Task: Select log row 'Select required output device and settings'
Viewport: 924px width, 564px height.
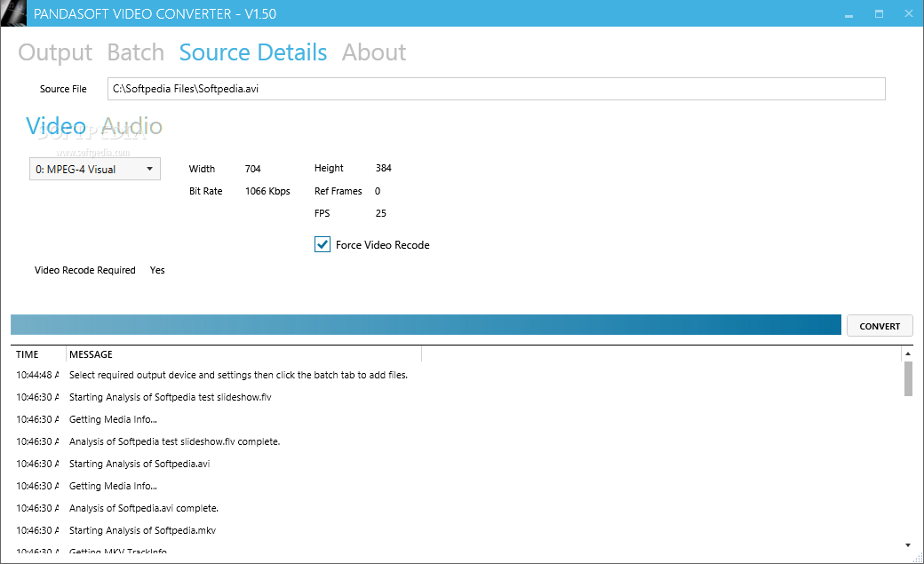Action: pyautogui.click(x=456, y=375)
